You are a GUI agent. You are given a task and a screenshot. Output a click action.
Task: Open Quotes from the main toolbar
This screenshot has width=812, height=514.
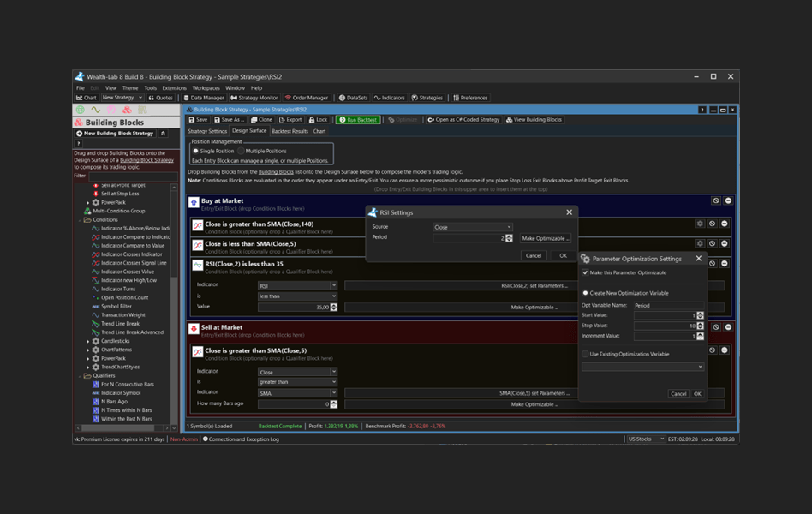[x=160, y=98]
